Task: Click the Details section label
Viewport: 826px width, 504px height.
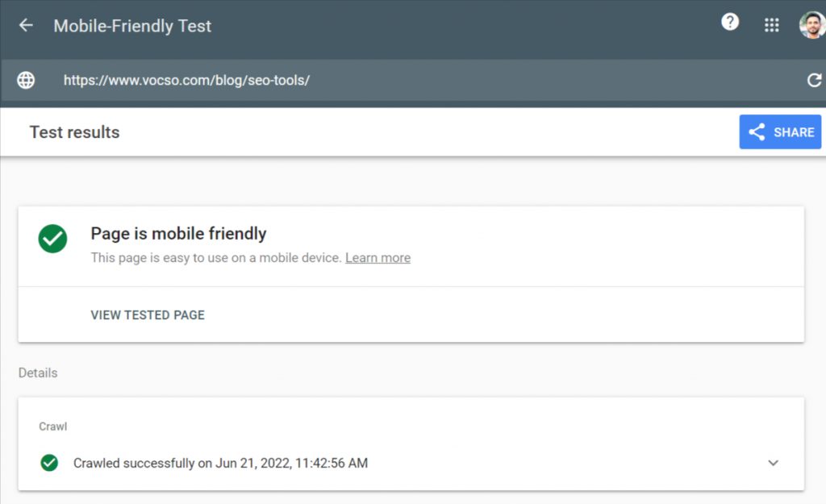Action: pyautogui.click(x=38, y=373)
